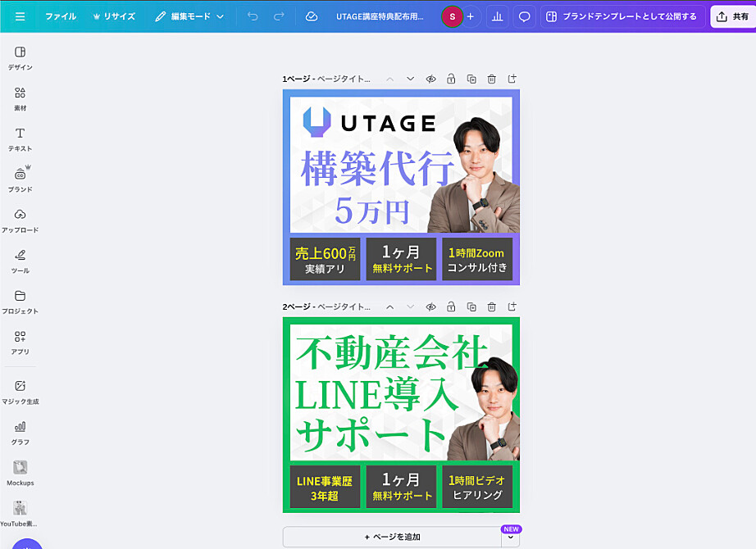Select the 売上600万円 実績アリ box
Screen dimensions: 756x549
325,259
